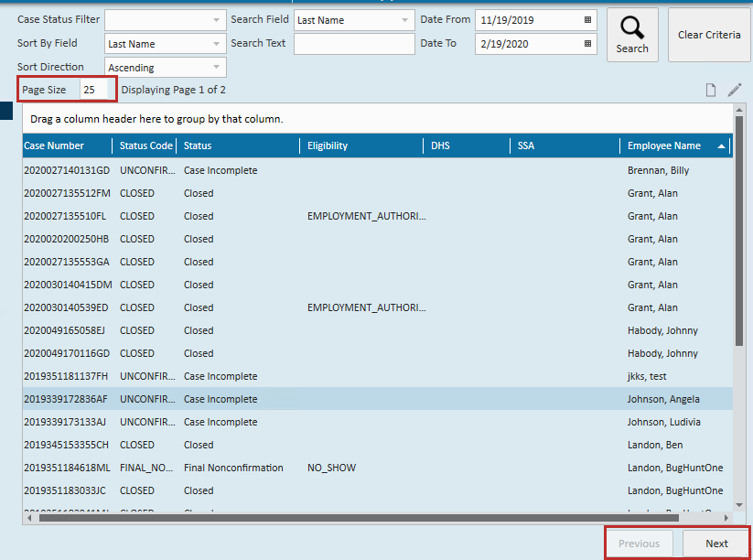Screen dimensions: 753x560
Task: Click the Next page button
Action: point(716,544)
